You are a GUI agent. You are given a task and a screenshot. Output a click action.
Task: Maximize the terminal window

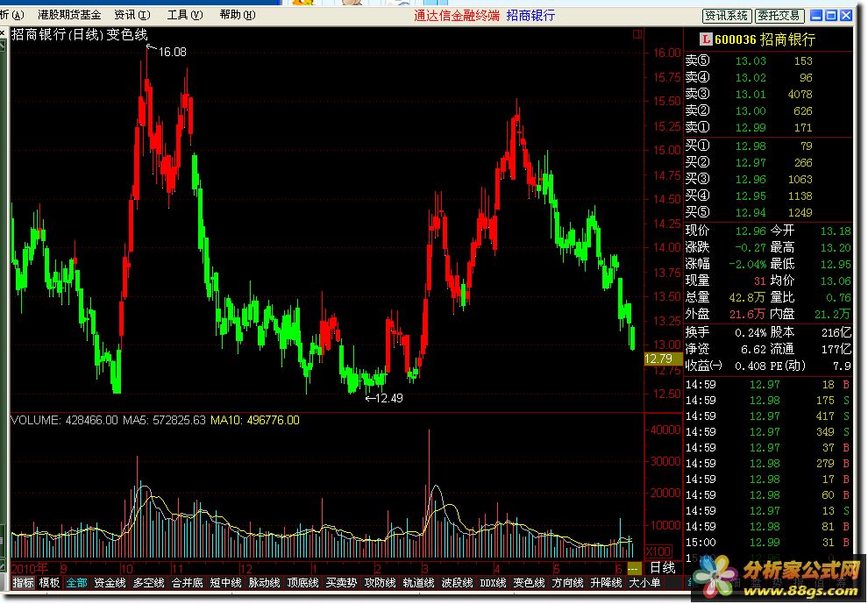coord(831,16)
